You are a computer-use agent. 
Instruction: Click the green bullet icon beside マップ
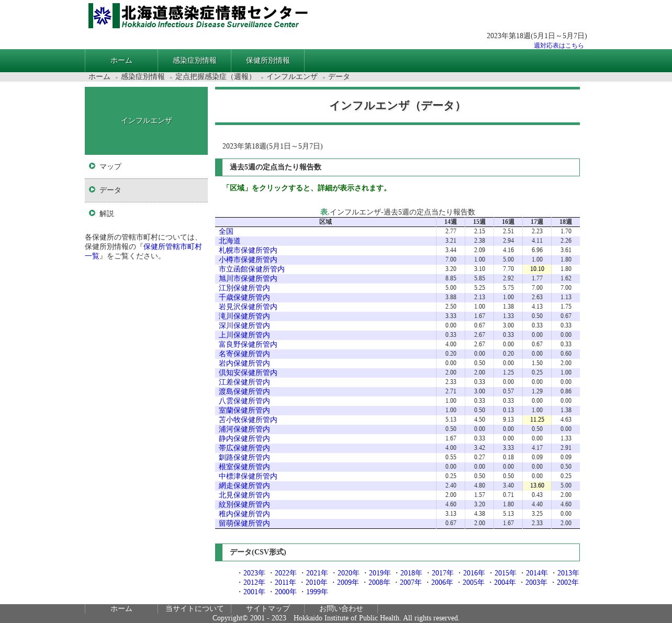pos(92,166)
